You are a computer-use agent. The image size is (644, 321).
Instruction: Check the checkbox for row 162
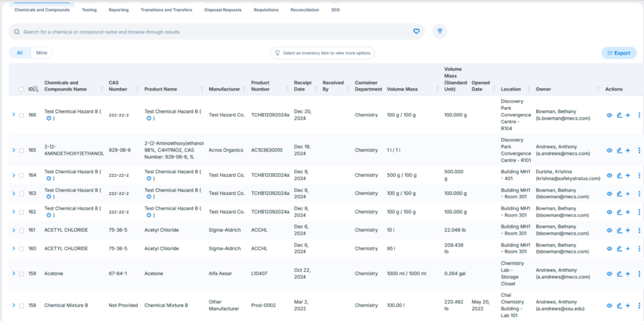21,212
